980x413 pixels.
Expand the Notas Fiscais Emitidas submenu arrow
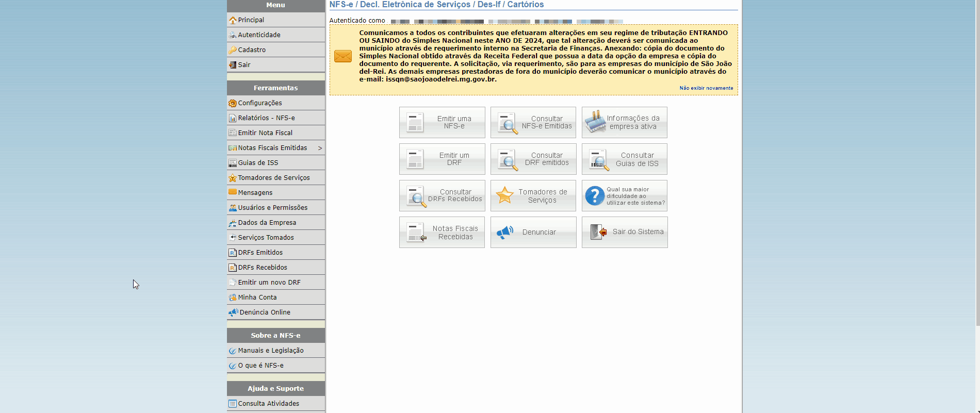(320, 148)
